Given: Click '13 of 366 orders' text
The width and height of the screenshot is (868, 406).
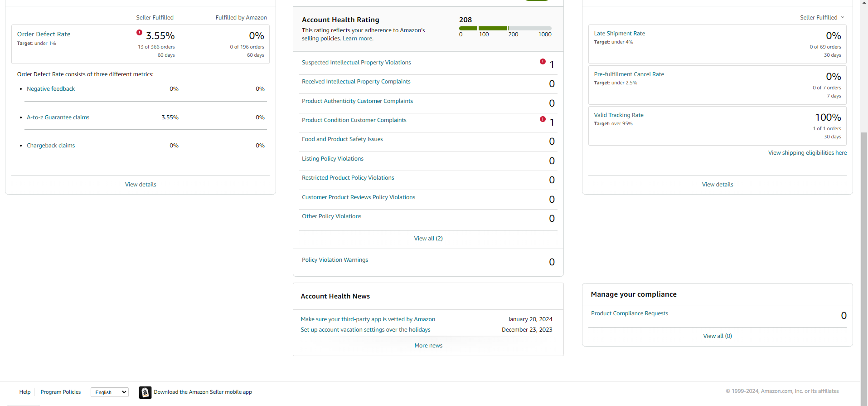Looking at the screenshot, I should [156, 47].
